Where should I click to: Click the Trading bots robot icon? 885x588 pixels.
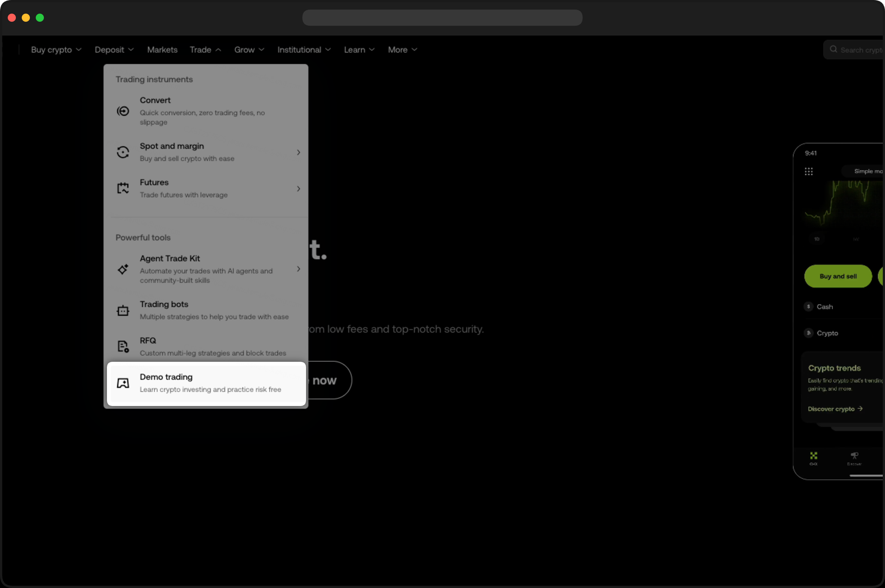point(123,310)
